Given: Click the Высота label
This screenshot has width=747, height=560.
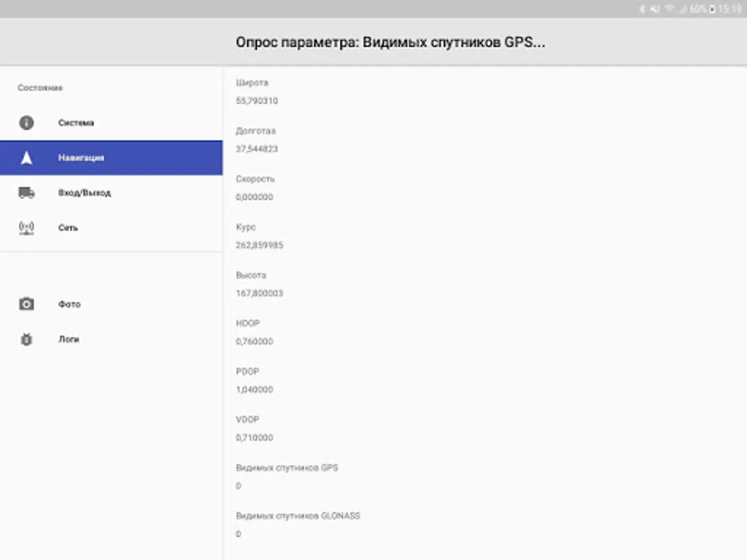Looking at the screenshot, I should (x=251, y=275).
